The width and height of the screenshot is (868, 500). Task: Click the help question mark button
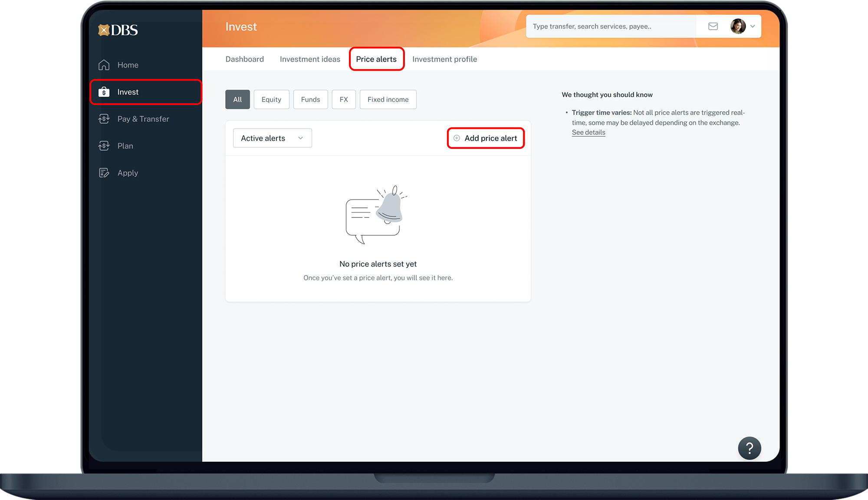(x=749, y=448)
